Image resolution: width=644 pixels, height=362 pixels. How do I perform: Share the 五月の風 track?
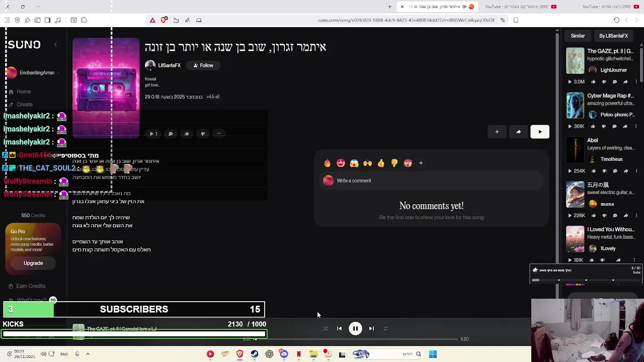point(625,215)
